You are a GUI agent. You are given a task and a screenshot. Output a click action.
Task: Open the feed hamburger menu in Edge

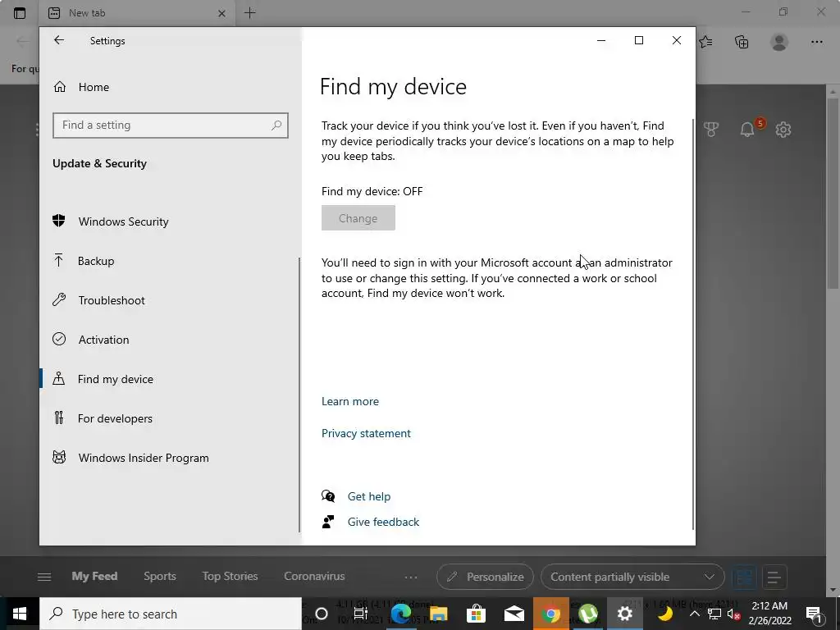point(44,577)
